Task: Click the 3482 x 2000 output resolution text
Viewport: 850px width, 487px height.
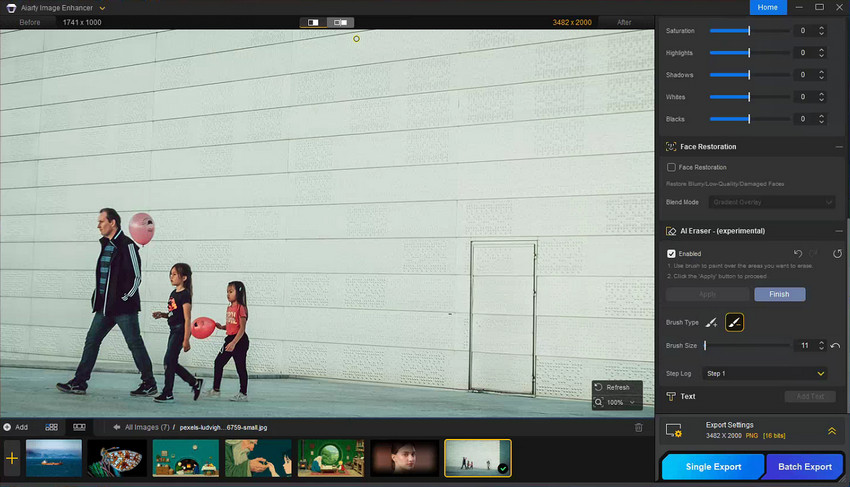Action: (x=572, y=22)
